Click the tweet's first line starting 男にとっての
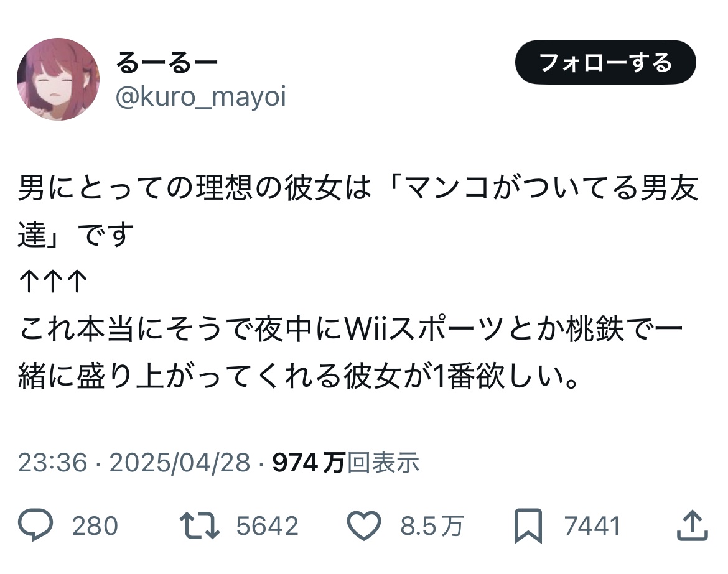This screenshot has width=728, height=574. 358,187
